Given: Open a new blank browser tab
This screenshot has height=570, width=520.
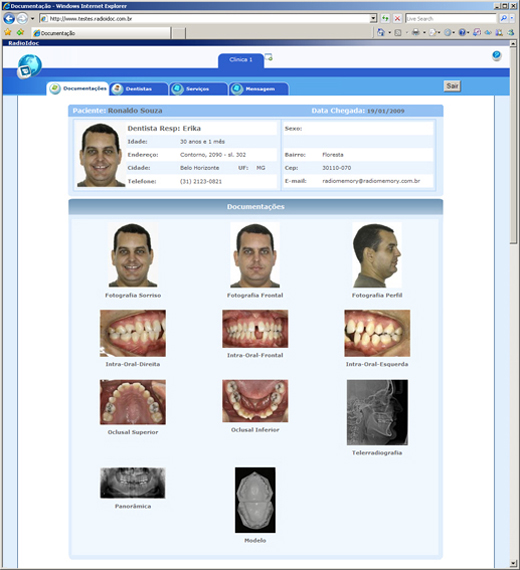Looking at the screenshot, I should tap(179, 33).
